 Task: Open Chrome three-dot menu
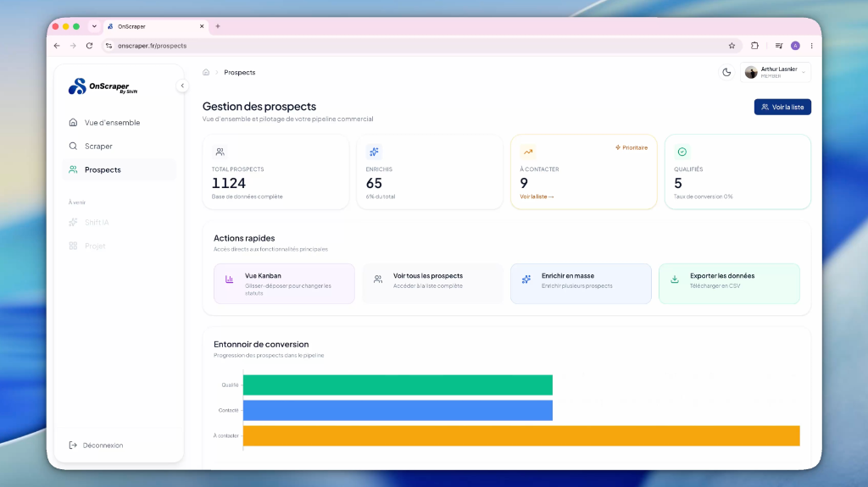pyautogui.click(x=811, y=46)
